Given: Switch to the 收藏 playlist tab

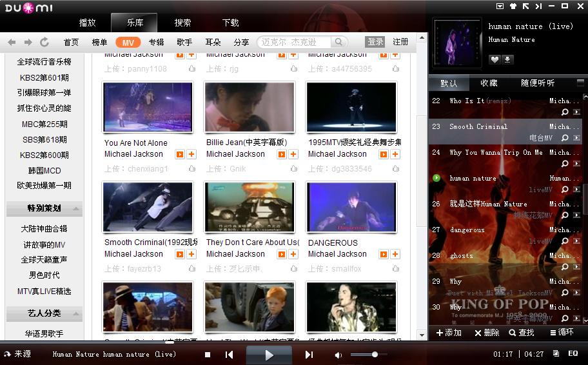Looking at the screenshot, I should pos(489,83).
